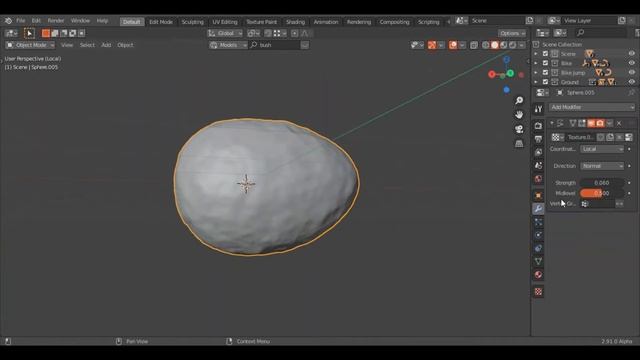Image resolution: width=640 pixels, height=360 pixels.
Task: Open the Add Modifier dropdown
Action: tap(591, 107)
